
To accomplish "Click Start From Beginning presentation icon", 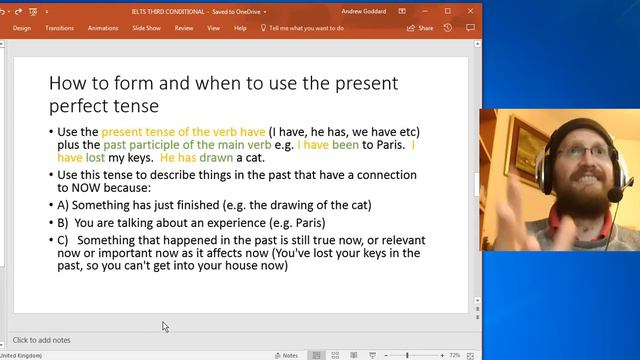I will 33,12.
